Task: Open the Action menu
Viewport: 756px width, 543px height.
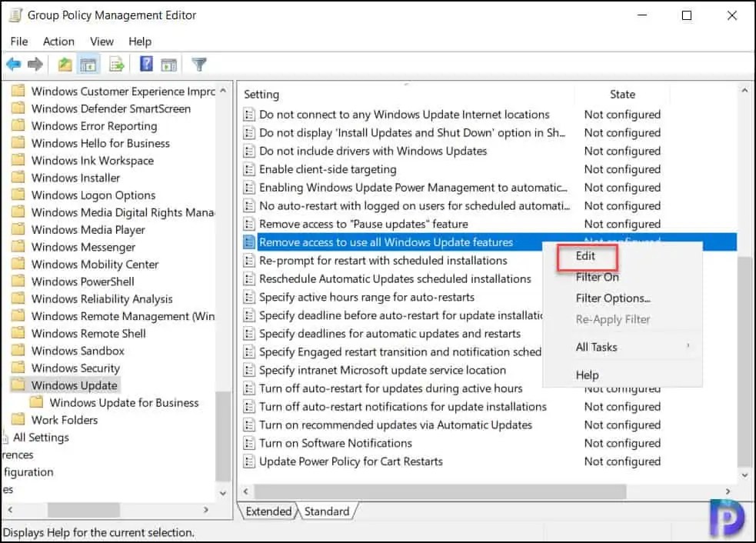Action: (58, 42)
